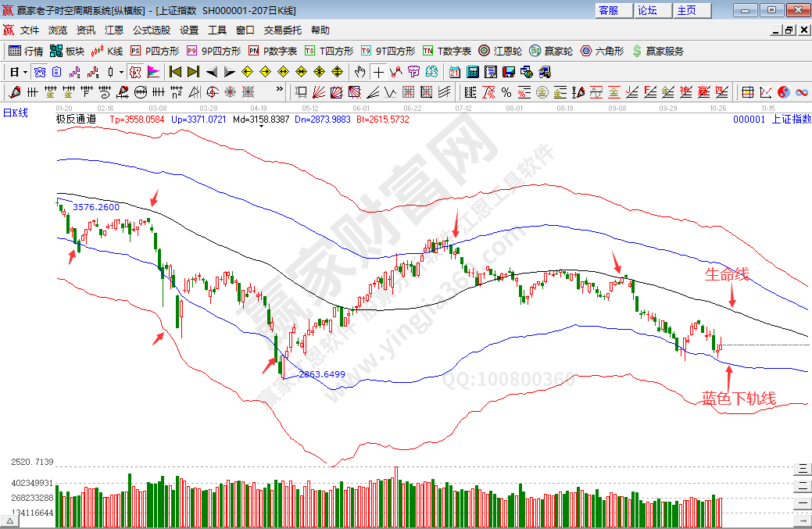Expand the candlestick style dropdown arrow
Screen dimensions: 812x529
pyautogui.click(x=121, y=72)
